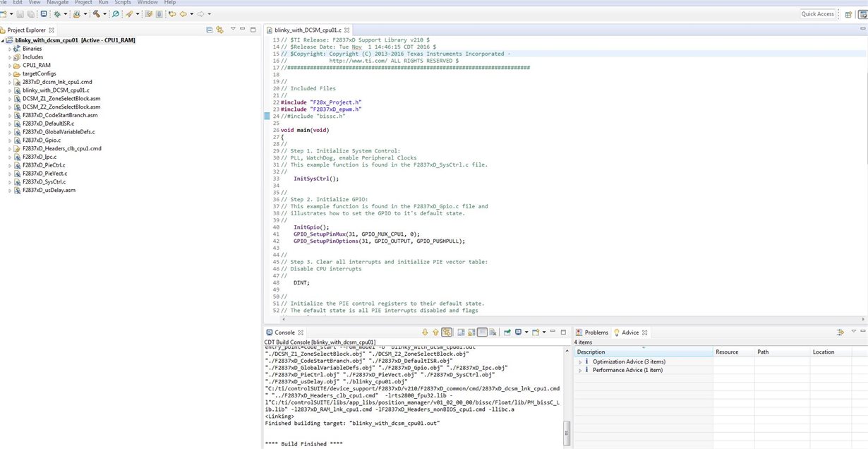
Task: Toggle Scroll Lock in Console
Action: pyautogui.click(x=471, y=332)
